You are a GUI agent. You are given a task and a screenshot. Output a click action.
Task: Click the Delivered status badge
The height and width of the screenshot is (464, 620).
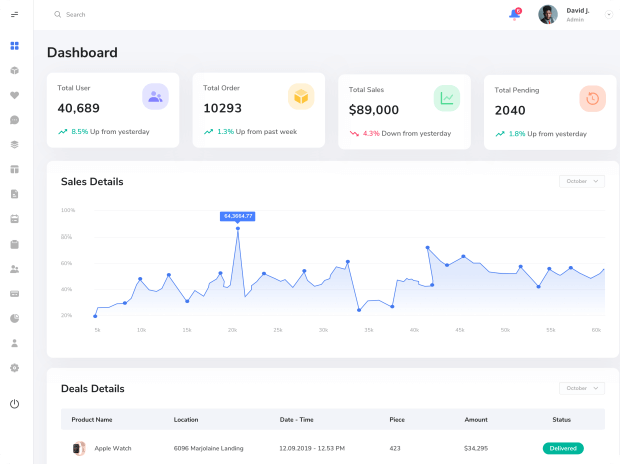[563, 448]
